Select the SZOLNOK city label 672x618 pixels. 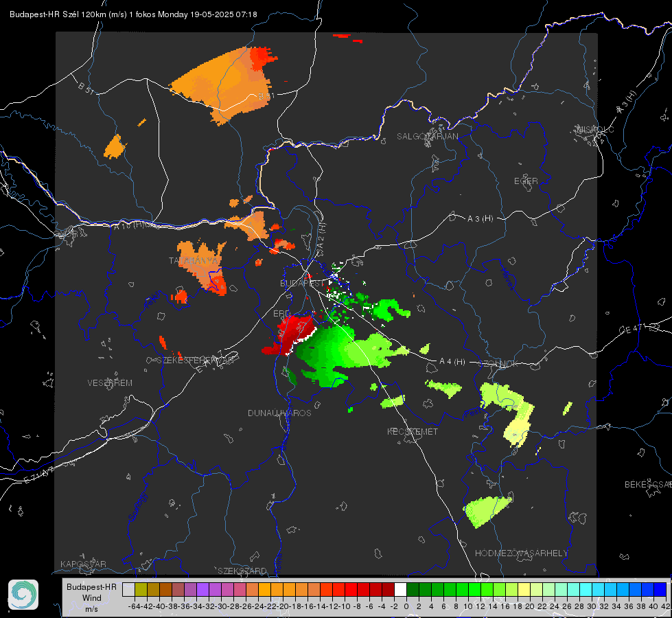tap(499, 364)
